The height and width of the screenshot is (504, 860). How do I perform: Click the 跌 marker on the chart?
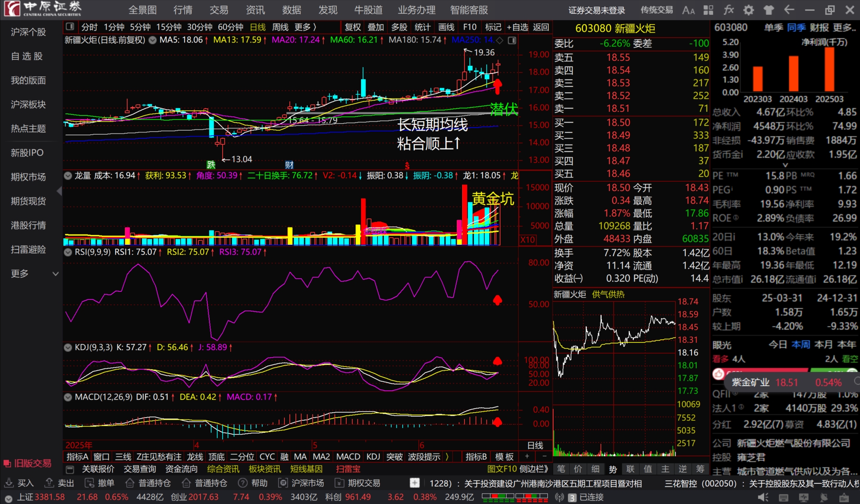point(211,165)
